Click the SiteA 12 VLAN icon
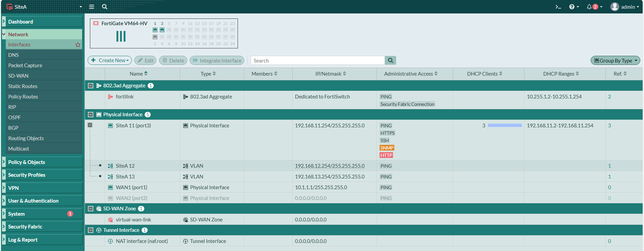Viewport: 644px width, 251px height. [110, 166]
